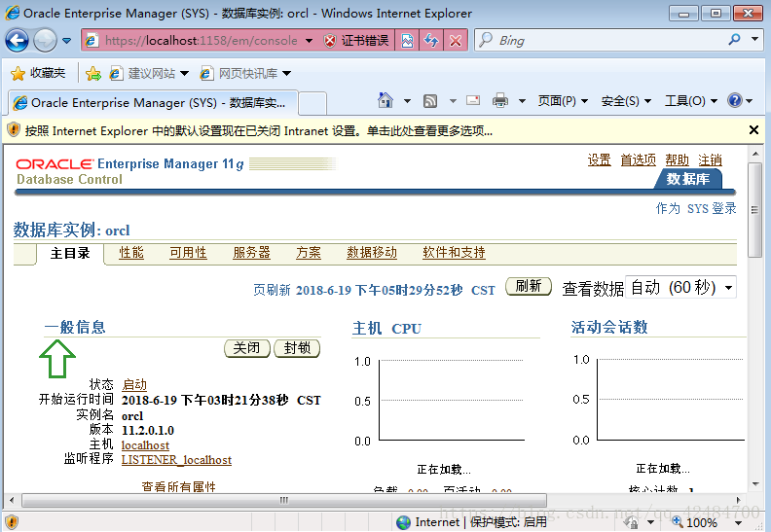Viewport: 771px width, 532px height.
Task: Click the vertical scrollbar up arrow
Action: [755, 155]
